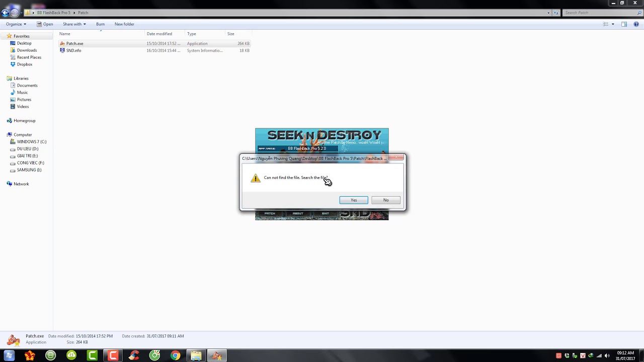Open Recent Places in Favorites

coord(29,57)
